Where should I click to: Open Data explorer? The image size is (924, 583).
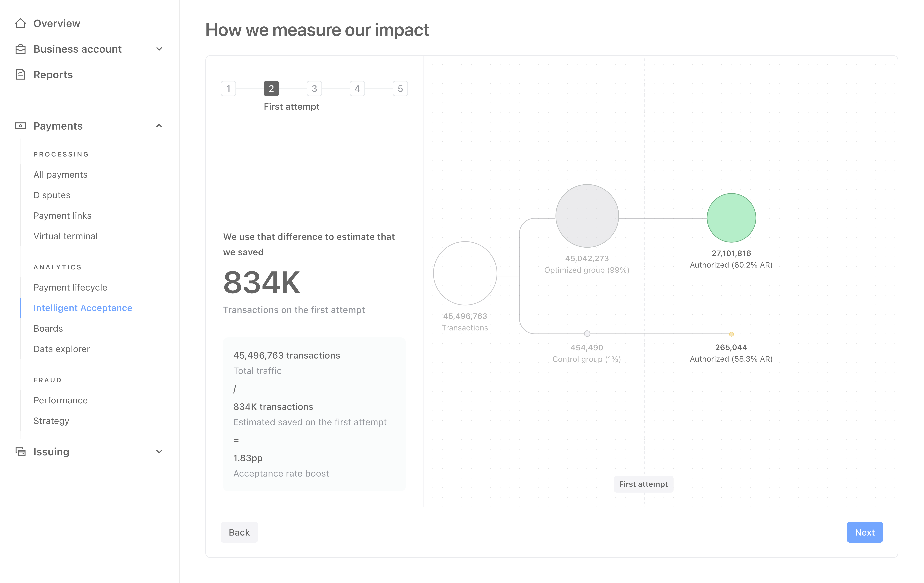tap(61, 349)
